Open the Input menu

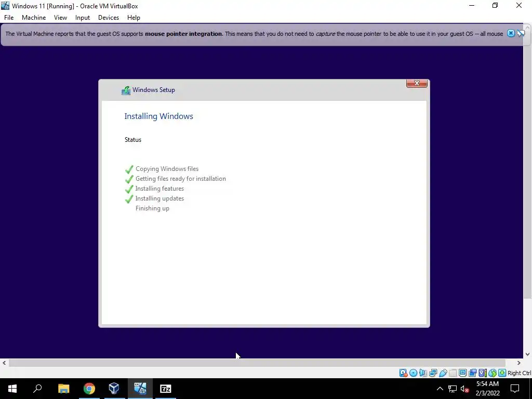click(83, 18)
